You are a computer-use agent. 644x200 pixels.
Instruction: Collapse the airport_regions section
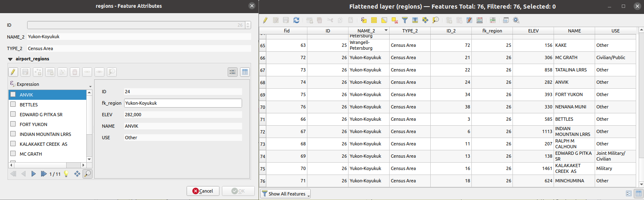(x=10, y=59)
